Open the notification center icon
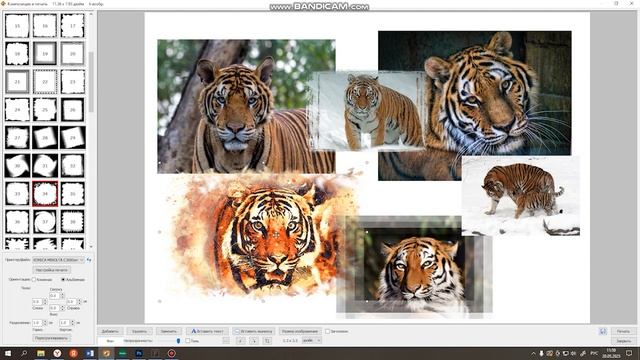Image resolution: width=640 pixels, height=360 pixels. (629, 353)
